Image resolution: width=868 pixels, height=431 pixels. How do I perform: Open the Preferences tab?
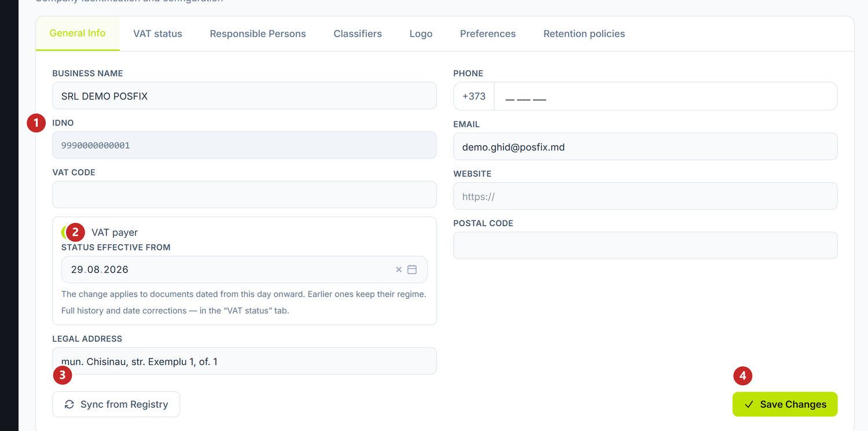(x=488, y=34)
